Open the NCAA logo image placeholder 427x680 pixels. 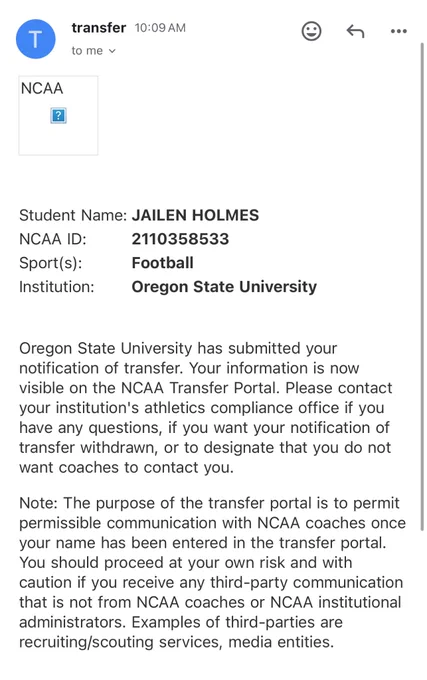(x=58, y=115)
